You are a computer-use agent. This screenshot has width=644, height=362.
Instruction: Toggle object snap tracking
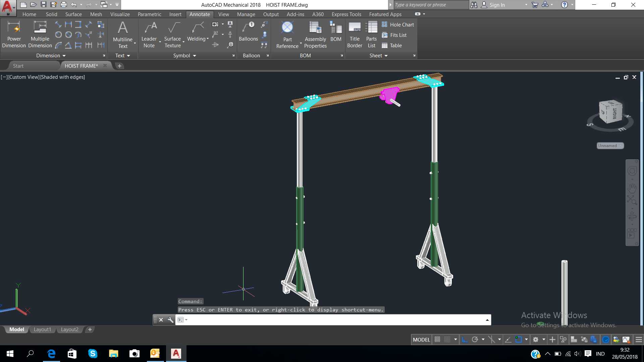coord(508,340)
